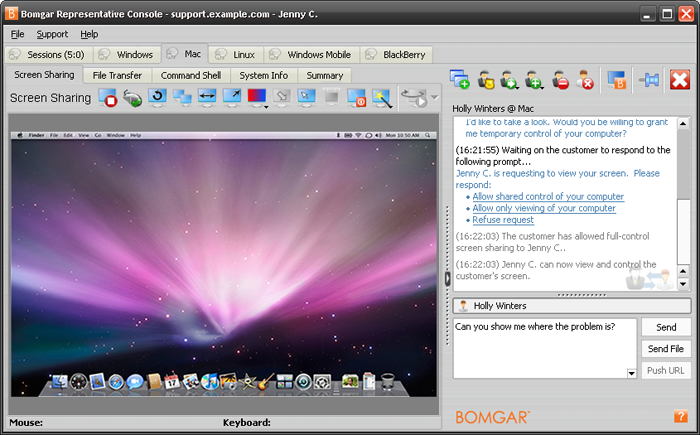This screenshot has width=700, height=435.
Task: Click the full-screen arrow monitor icon
Action: click(232, 97)
